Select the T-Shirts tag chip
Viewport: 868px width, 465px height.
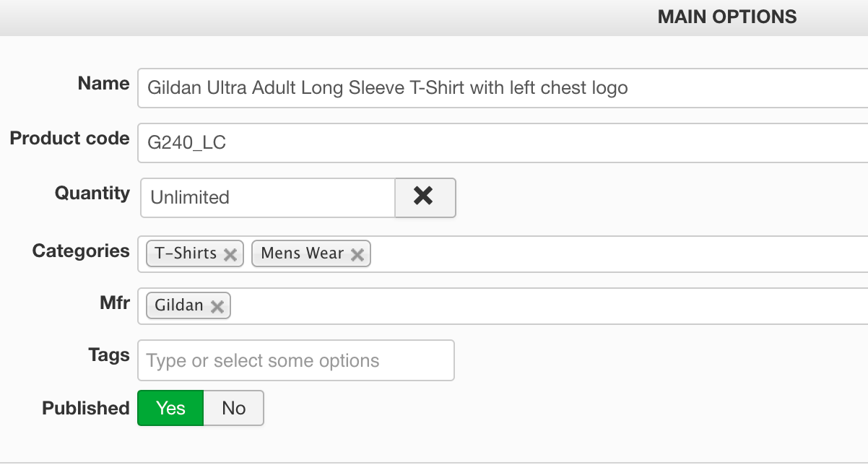pyautogui.click(x=186, y=253)
